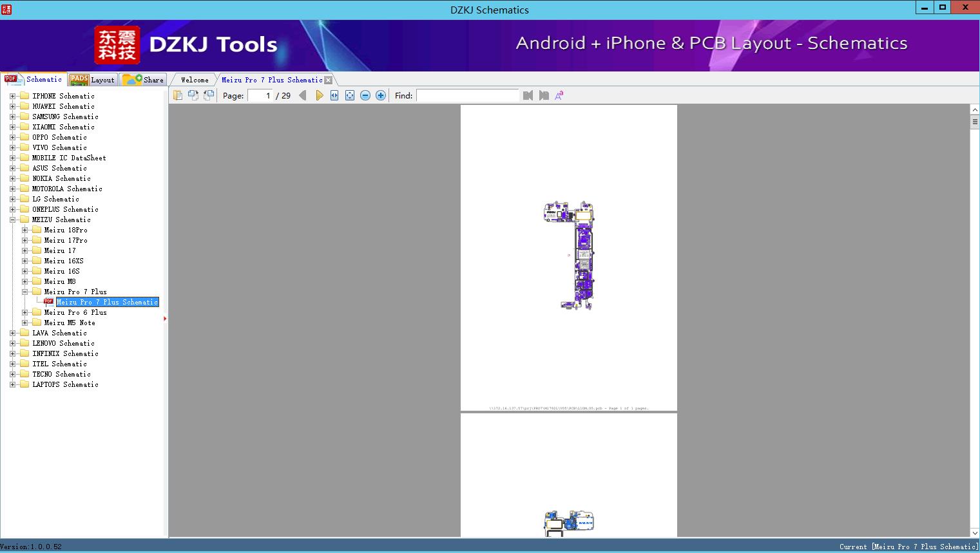The image size is (980, 553).
Task: Click the page number input field
Action: 260,95
